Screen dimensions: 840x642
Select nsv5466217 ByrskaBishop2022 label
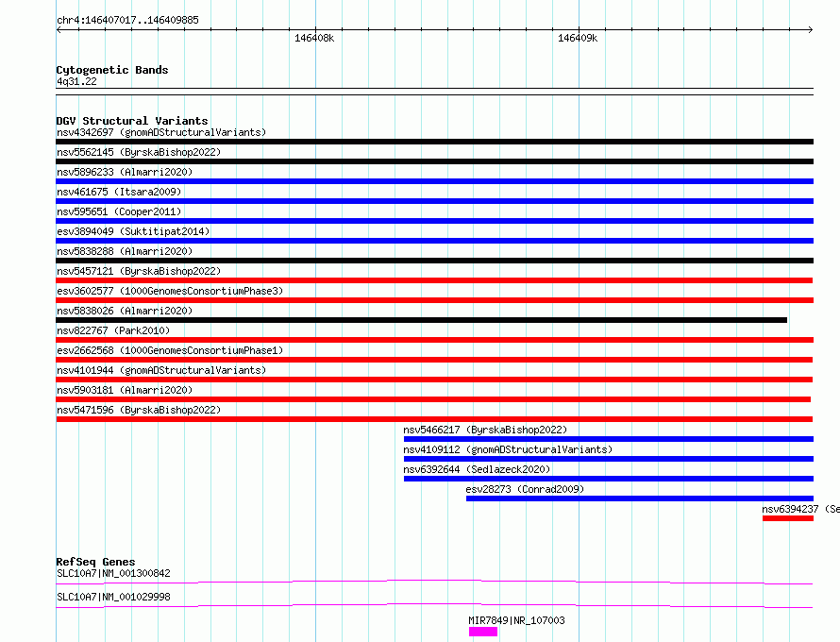[485, 430]
